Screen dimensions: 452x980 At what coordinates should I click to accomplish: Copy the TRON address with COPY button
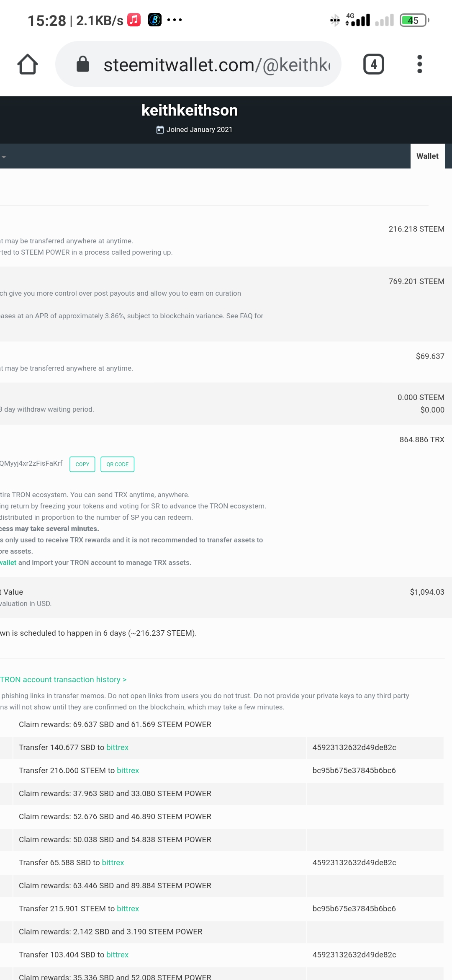point(82,464)
